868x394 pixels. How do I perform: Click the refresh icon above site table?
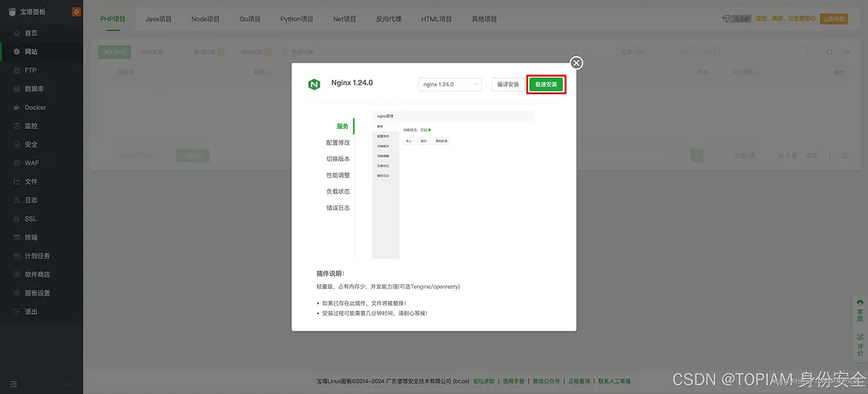[x=829, y=52]
